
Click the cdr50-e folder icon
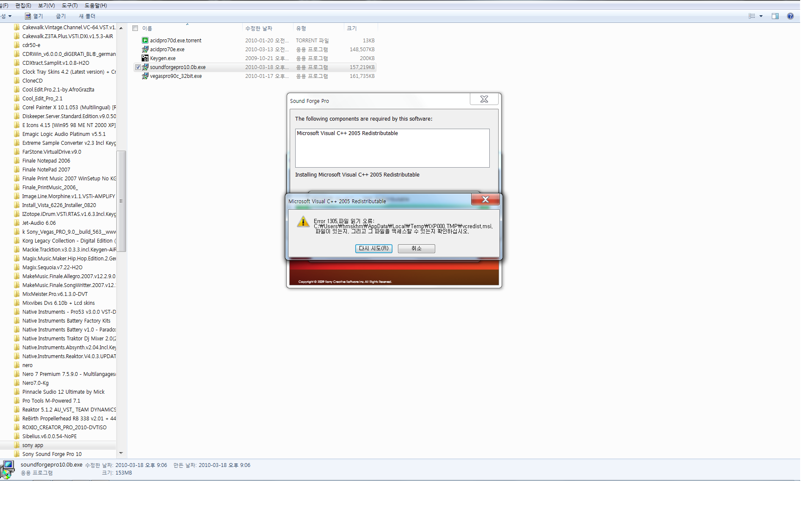[17, 45]
